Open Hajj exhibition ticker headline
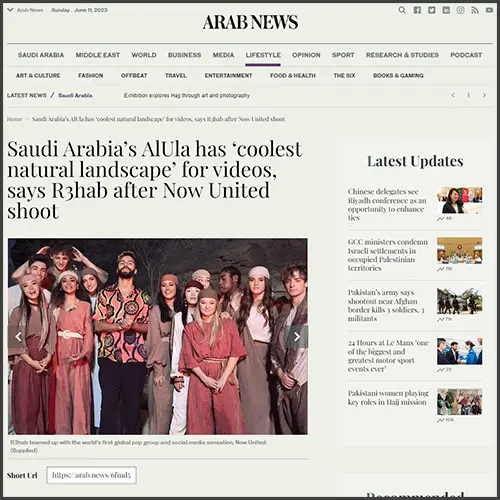The height and width of the screenshot is (500, 500). (x=187, y=96)
